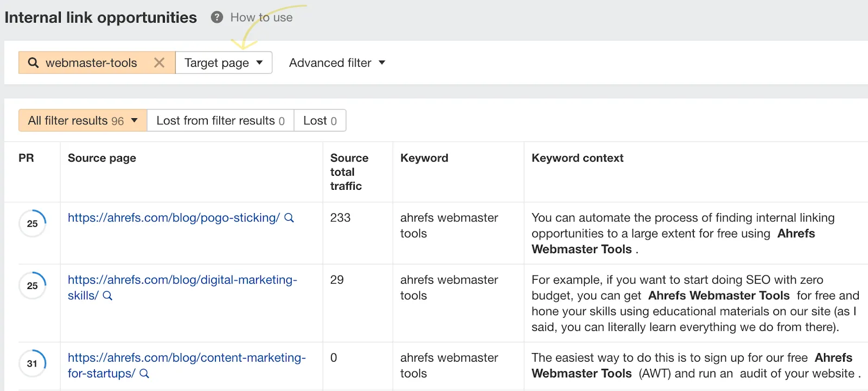Click the traffic value 233
This screenshot has height=391, width=868.
pos(340,218)
